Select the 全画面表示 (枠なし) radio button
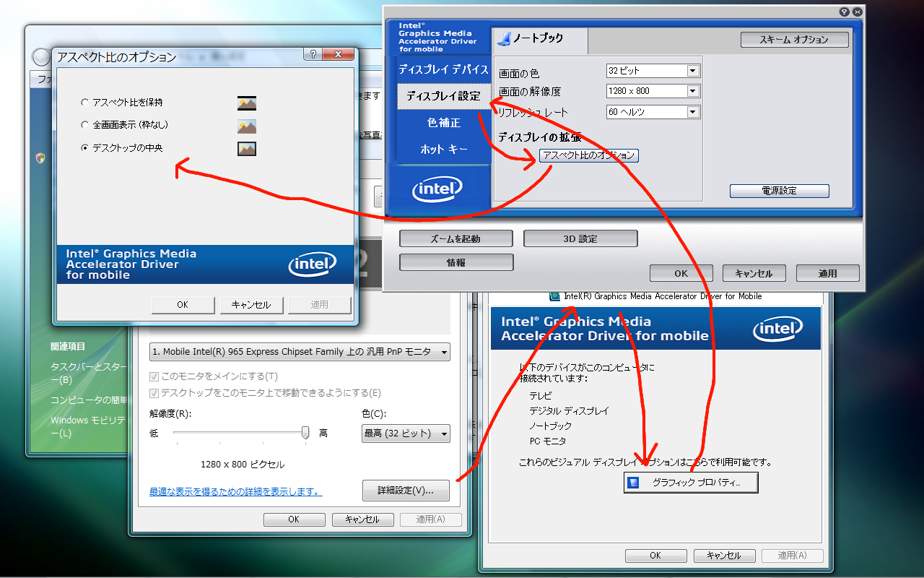Viewport: 924px width, 578px height. coord(85,125)
